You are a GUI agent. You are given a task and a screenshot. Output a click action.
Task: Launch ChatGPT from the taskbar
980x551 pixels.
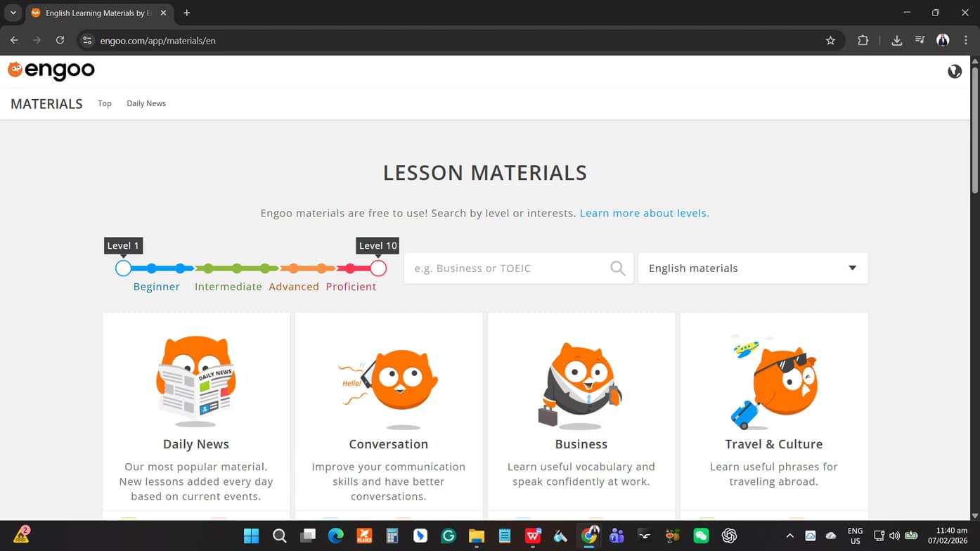click(x=729, y=536)
